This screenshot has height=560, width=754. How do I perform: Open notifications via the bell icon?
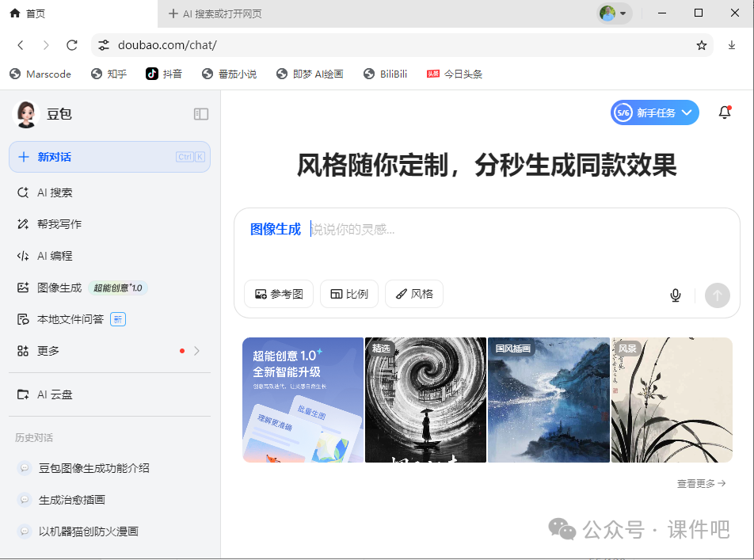724,112
